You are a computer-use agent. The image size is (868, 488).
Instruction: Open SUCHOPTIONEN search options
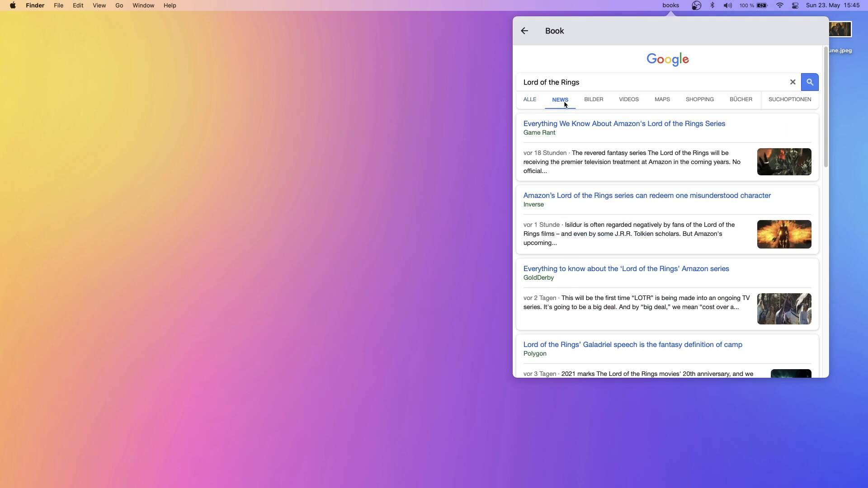[x=790, y=99]
